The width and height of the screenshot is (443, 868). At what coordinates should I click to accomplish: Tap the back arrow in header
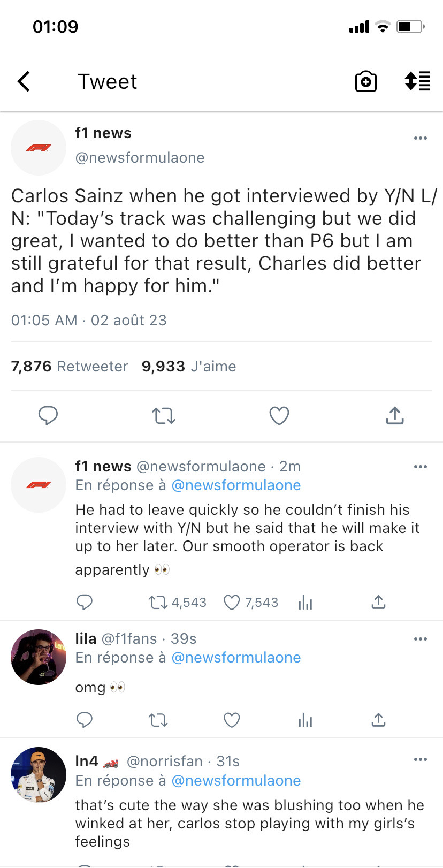pyautogui.click(x=24, y=82)
